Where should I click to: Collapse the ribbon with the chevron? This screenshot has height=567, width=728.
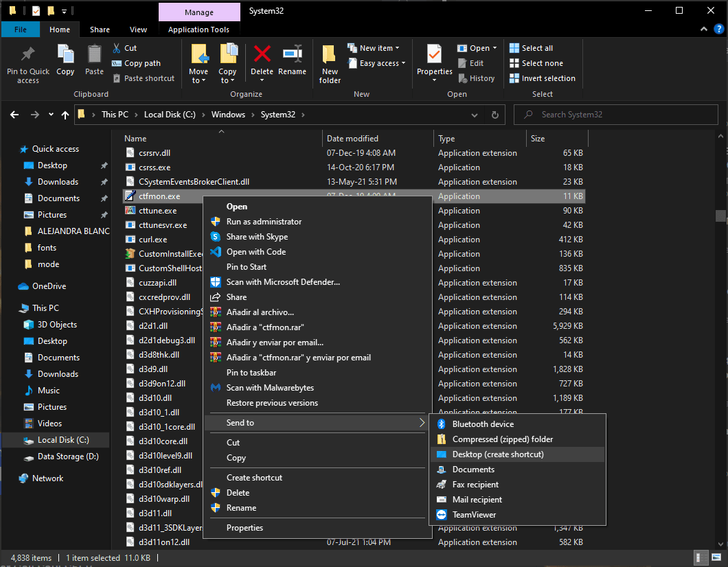(704, 29)
